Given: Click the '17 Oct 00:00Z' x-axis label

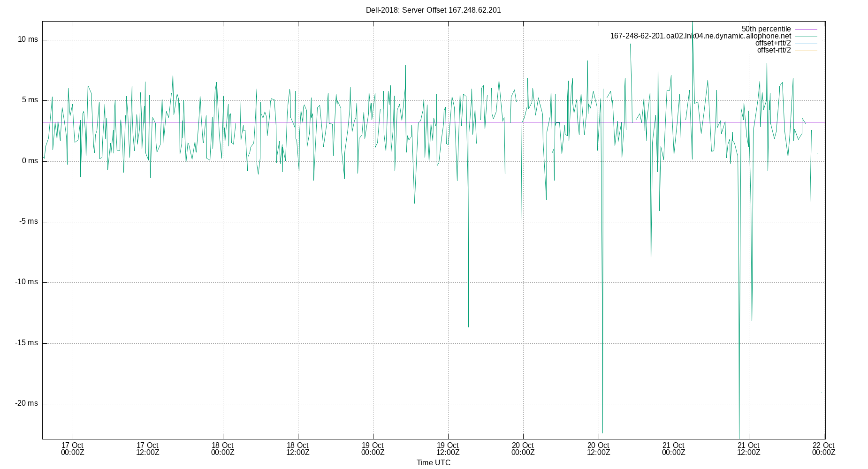Looking at the screenshot, I should tap(72, 449).
